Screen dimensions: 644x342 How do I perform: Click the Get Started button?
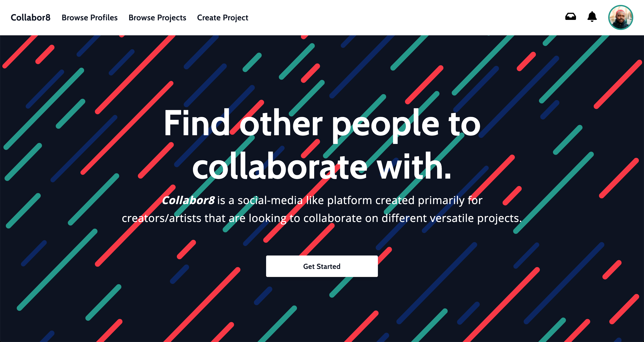[322, 266]
